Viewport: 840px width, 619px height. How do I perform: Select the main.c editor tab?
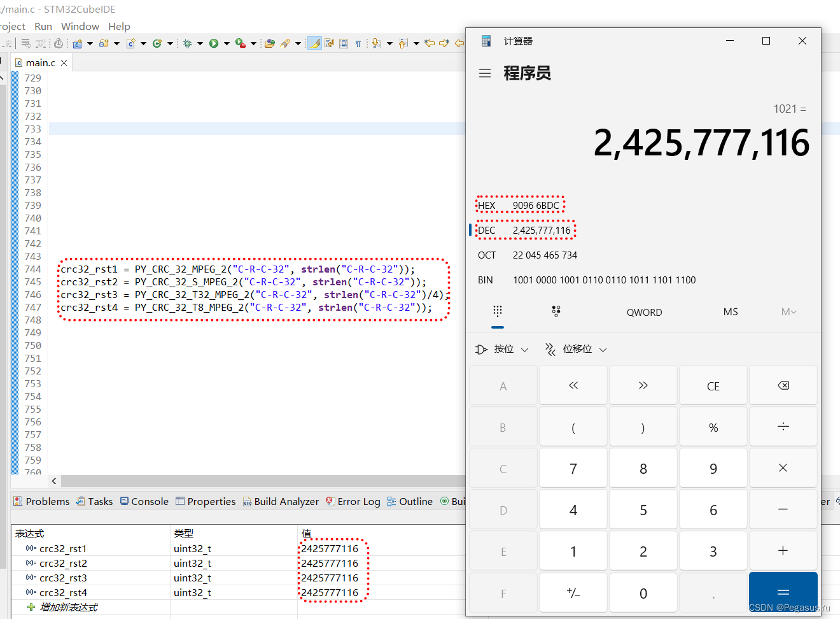click(x=40, y=62)
